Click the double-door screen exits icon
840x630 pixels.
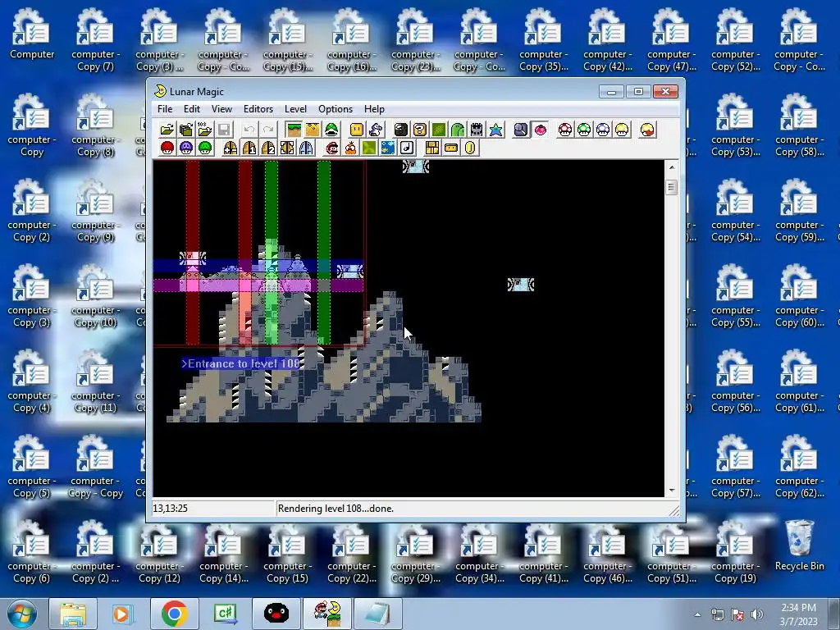[x=287, y=148]
